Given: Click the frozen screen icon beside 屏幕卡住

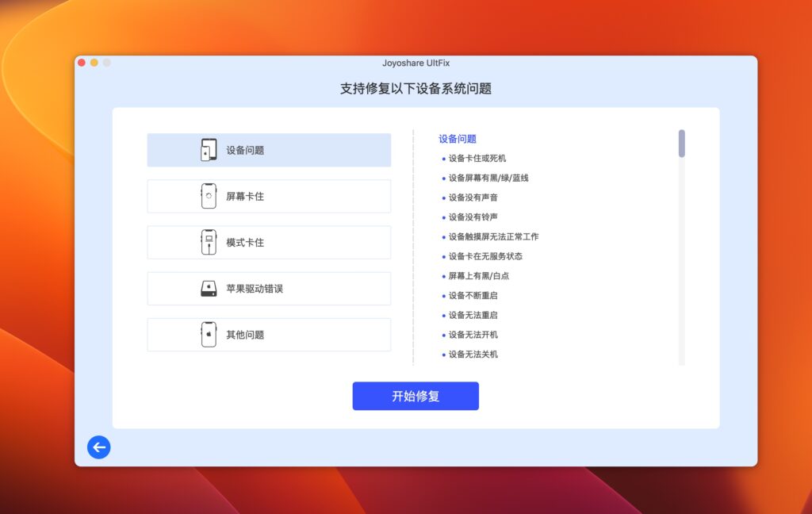Looking at the screenshot, I should point(207,195).
